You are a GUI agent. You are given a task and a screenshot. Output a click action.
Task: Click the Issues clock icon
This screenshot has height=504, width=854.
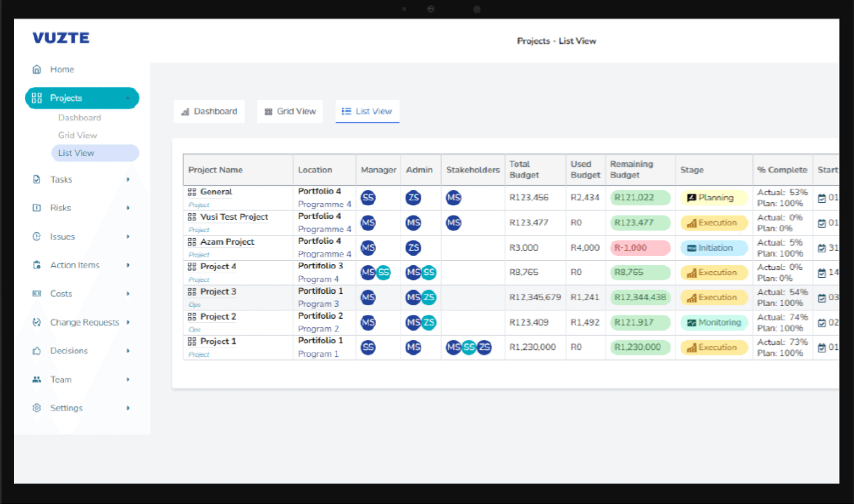(37, 236)
